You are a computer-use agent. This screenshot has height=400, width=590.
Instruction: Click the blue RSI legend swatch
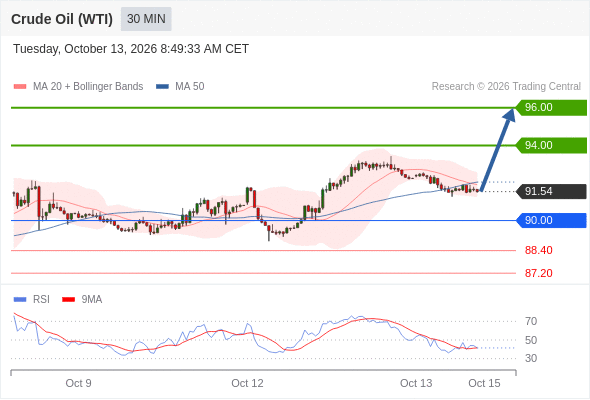20,300
